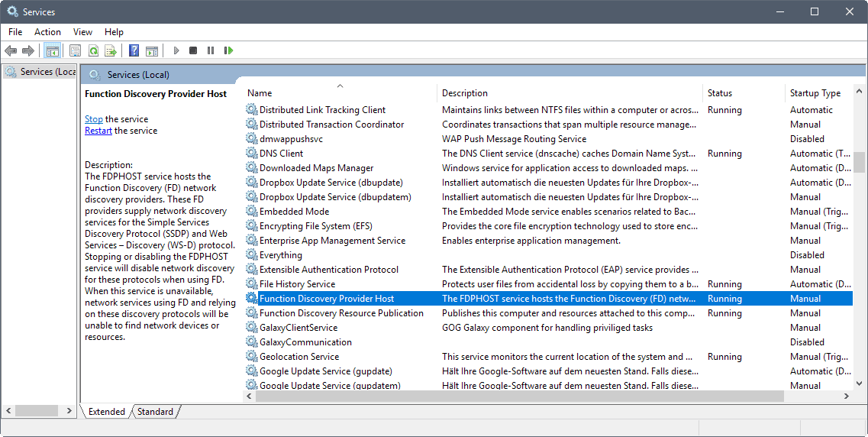
Task: Toggle the Show/Hide Console Tree icon
Action: click(x=53, y=51)
